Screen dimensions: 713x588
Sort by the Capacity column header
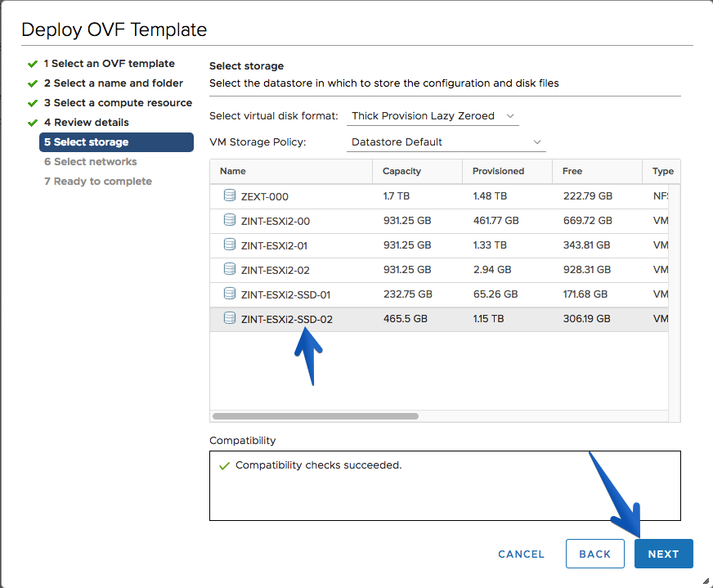tap(417, 171)
